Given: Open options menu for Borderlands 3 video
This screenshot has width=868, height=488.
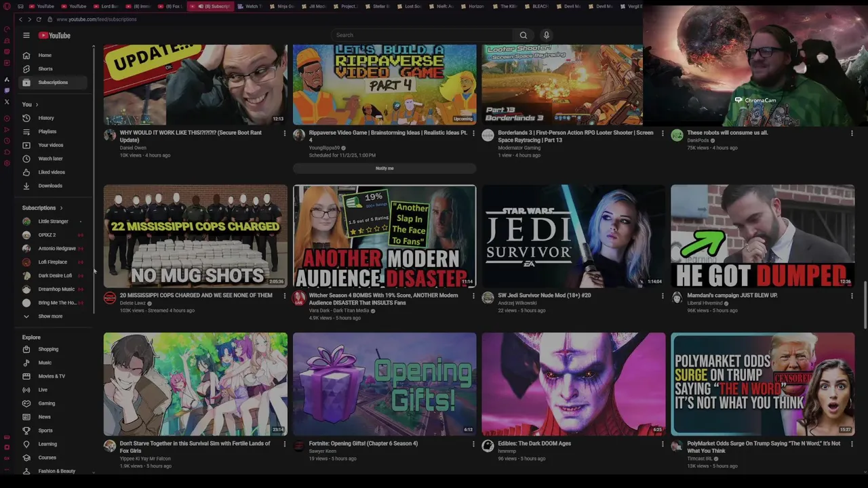Looking at the screenshot, I should 663,134.
